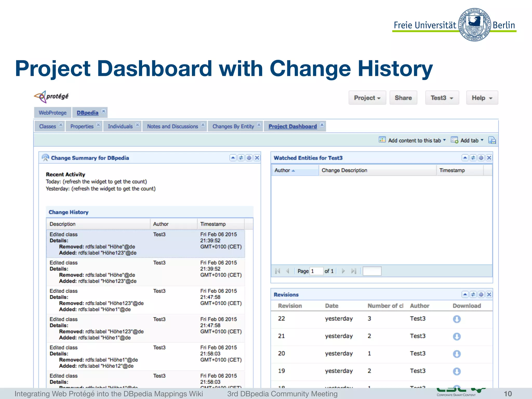Close the Changes By Entity tab
This screenshot has height=399, width=532.
[259, 125]
